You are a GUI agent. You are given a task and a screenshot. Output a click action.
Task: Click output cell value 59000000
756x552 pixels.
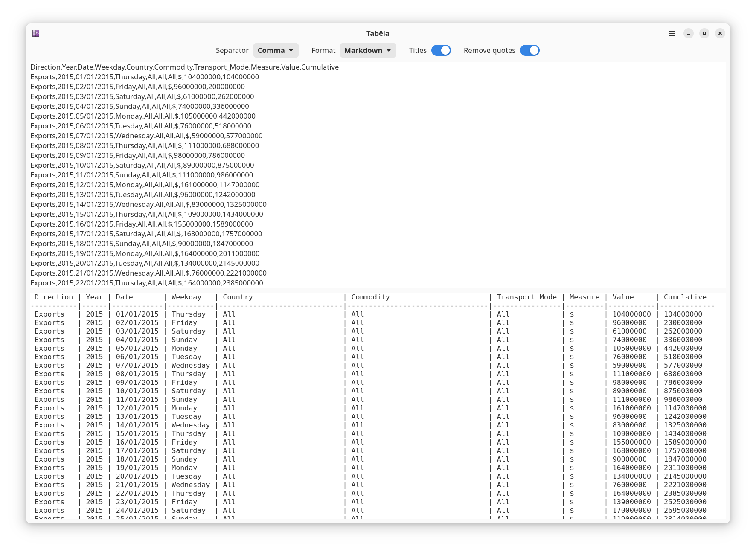pos(629,365)
